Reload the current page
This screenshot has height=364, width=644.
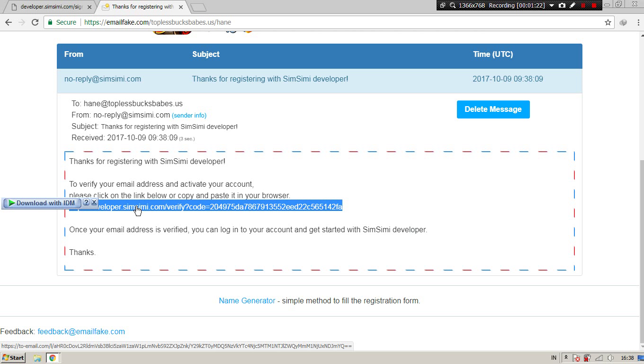click(x=35, y=22)
